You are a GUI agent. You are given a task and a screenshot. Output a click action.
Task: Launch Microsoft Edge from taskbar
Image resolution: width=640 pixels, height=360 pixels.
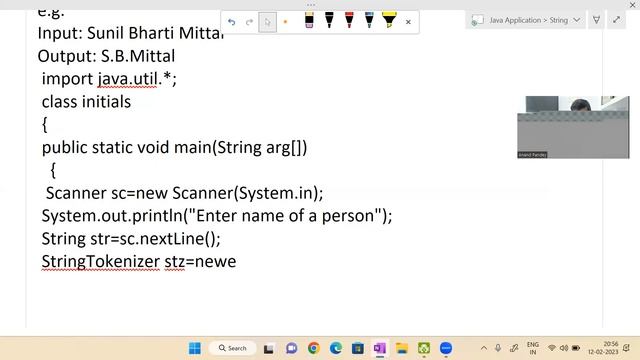click(336, 349)
